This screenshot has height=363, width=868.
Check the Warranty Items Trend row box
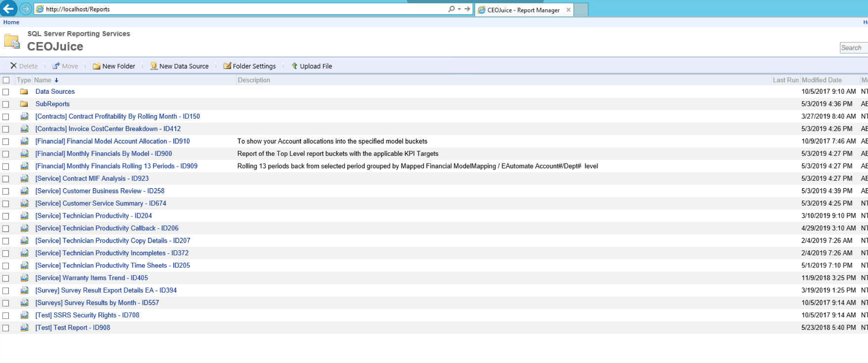(6, 278)
